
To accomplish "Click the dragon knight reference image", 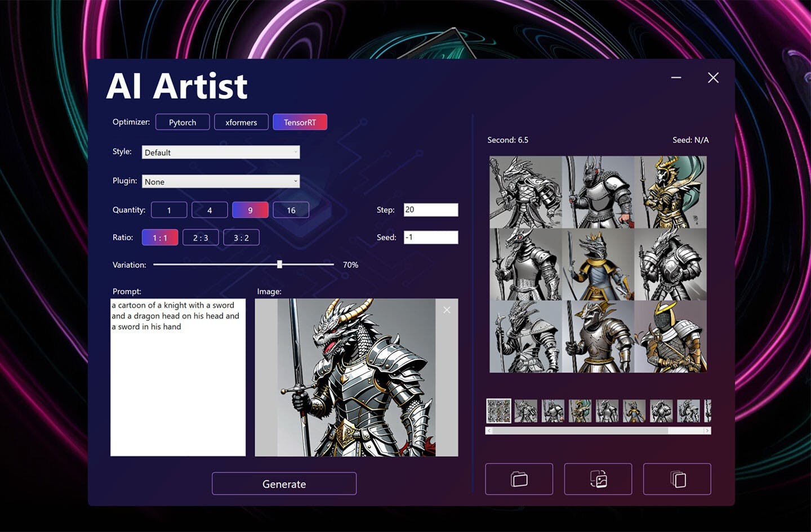I will [x=357, y=377].
